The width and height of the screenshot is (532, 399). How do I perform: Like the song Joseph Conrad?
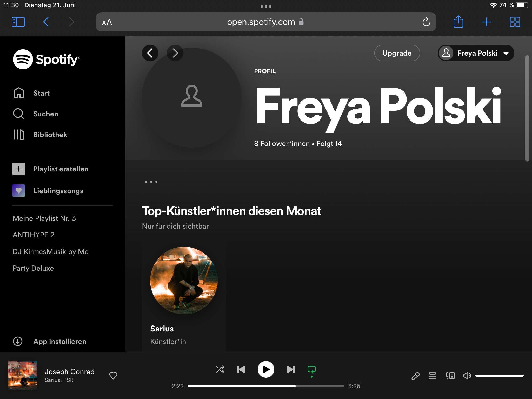113,375
